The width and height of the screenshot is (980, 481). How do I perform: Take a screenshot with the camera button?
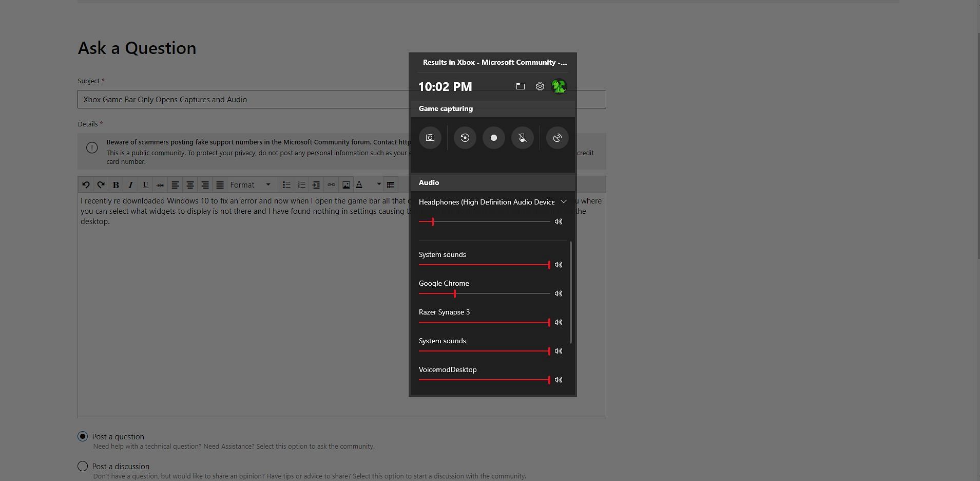click(x=430, y=138)
